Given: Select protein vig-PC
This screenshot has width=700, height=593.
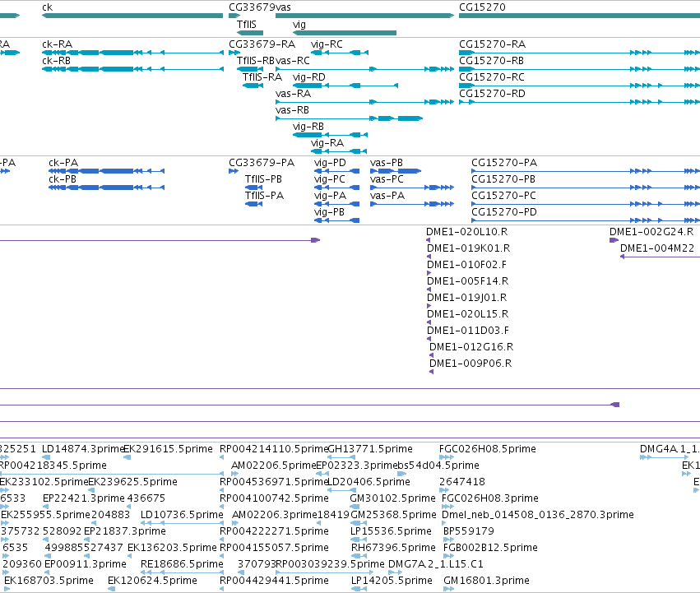Looking at the screenshot, I should pyautogui.click(x=337, y=188).
